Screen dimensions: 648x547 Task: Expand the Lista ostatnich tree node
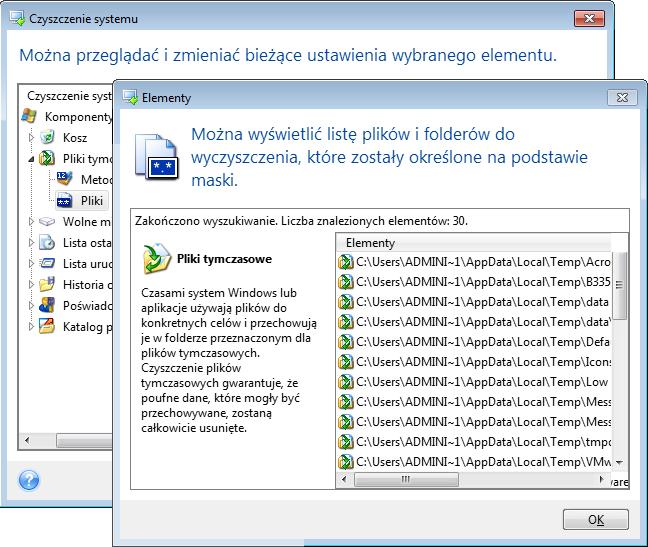31,243
